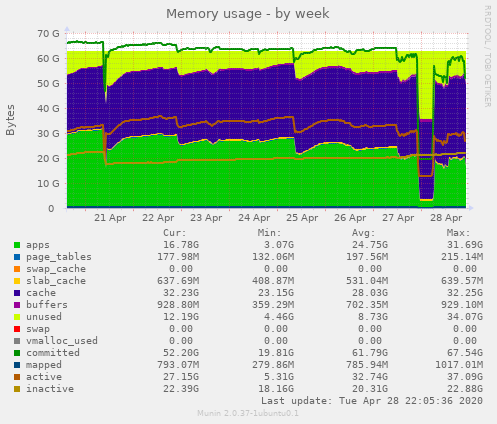Image resolution: width=497 pixels, height=424 pixels.
Task: Click the cache current value 32.23G
Action: point(181,293)
